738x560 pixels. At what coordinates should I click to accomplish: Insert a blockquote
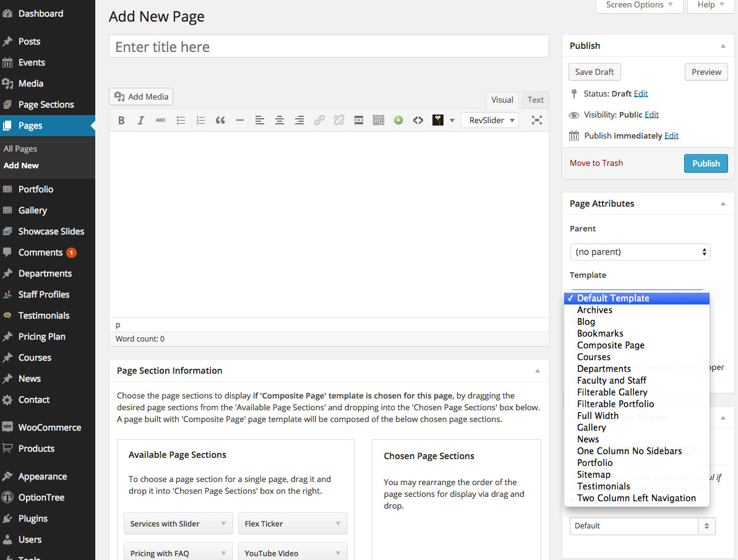coord(220,119)
